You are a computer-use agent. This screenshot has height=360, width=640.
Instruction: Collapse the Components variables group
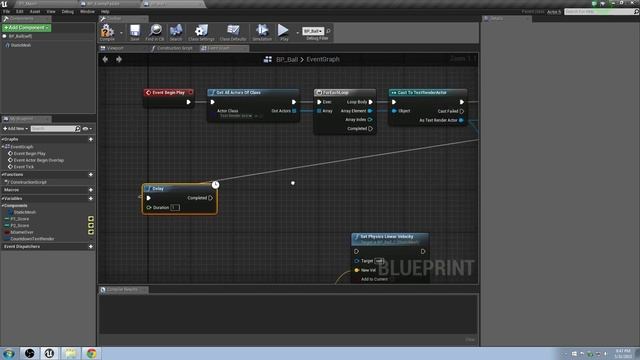pos(3,205)
